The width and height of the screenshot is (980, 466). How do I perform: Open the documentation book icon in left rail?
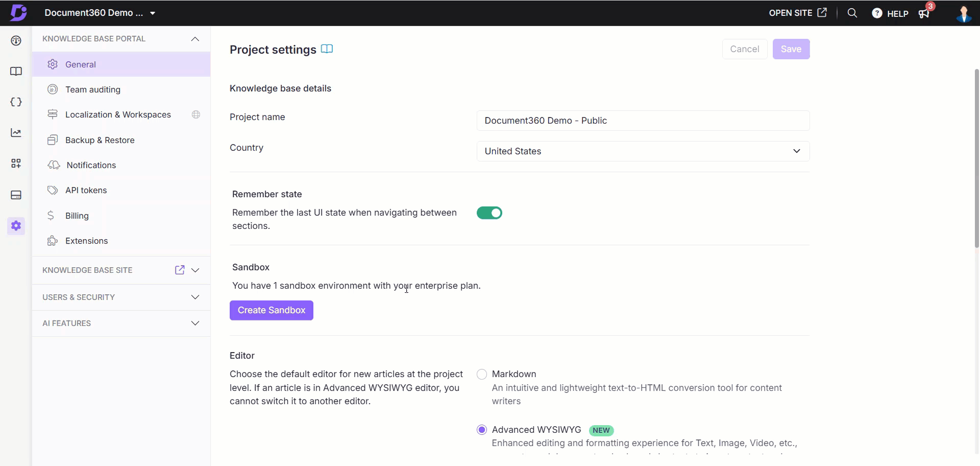16,71
